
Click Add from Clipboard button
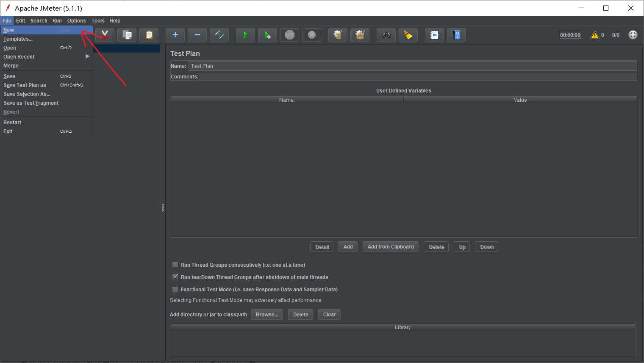pos(391,247)
